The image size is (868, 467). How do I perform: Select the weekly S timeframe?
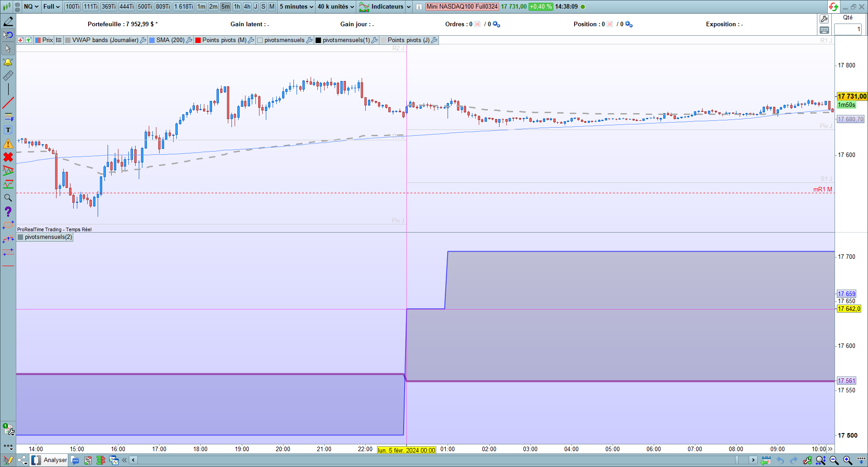click(264, 7)
